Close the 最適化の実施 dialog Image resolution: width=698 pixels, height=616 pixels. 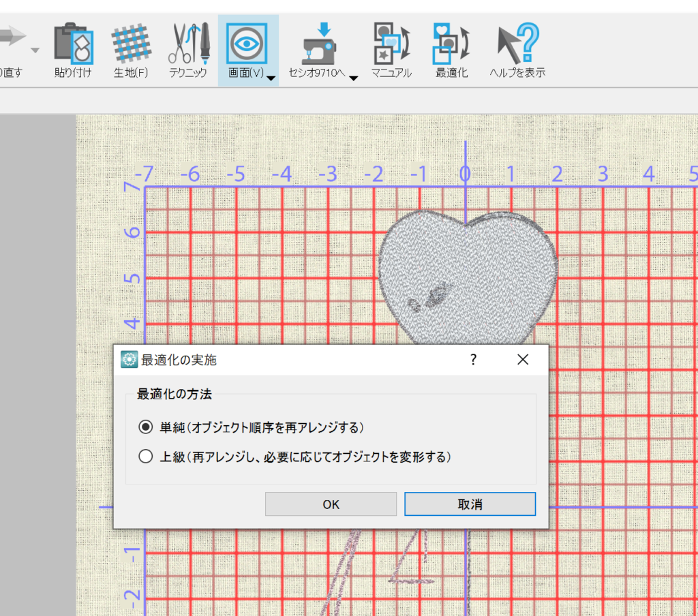(523, 360)
